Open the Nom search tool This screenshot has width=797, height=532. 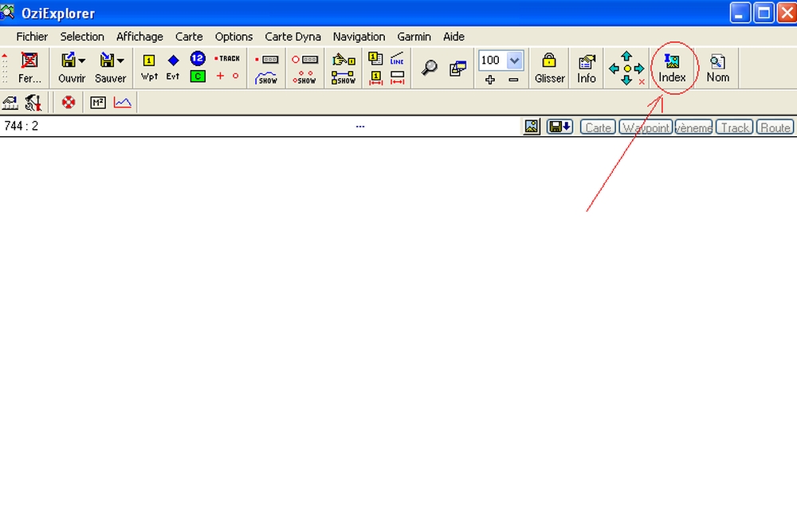pos(717,68)
